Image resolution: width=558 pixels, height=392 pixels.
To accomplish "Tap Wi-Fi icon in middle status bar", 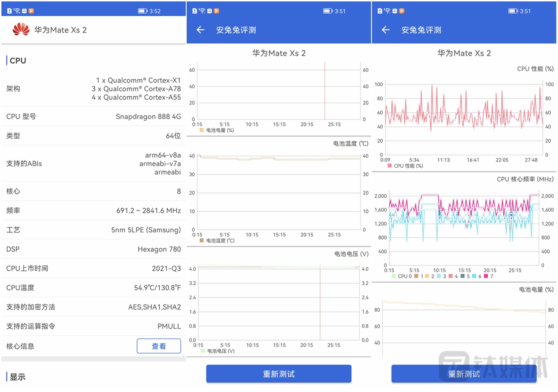I will [x=202, y=11].
